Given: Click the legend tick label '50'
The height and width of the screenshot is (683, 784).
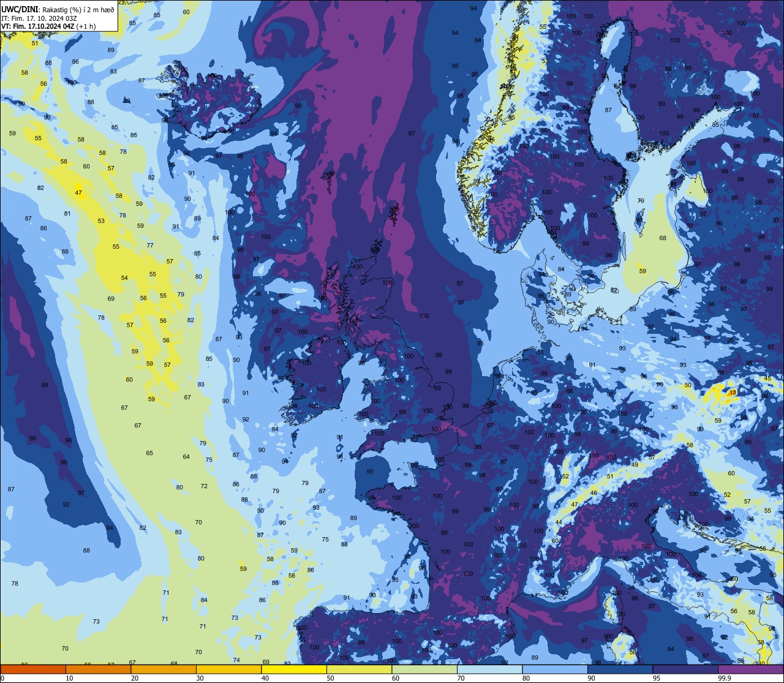Looking at the screenshot, I should tap(330, 678).
